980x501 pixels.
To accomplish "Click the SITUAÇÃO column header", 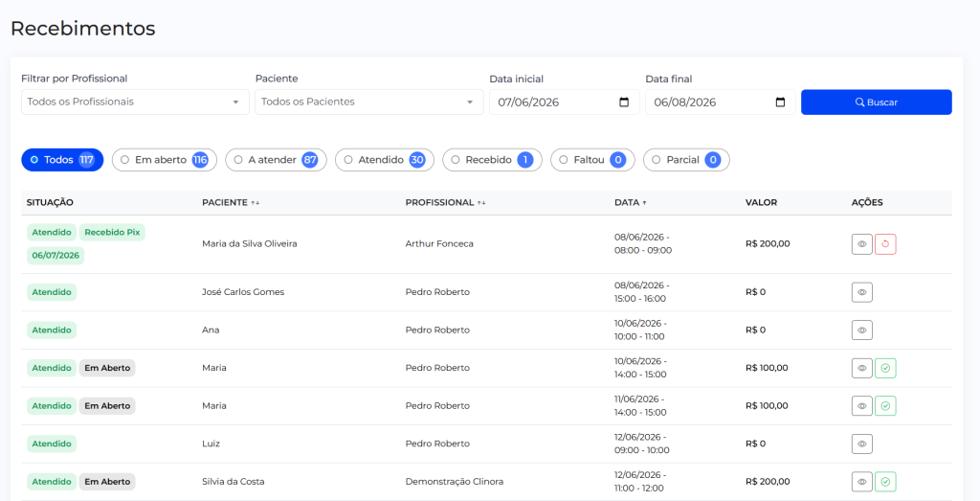I will (x=50, y=203).
